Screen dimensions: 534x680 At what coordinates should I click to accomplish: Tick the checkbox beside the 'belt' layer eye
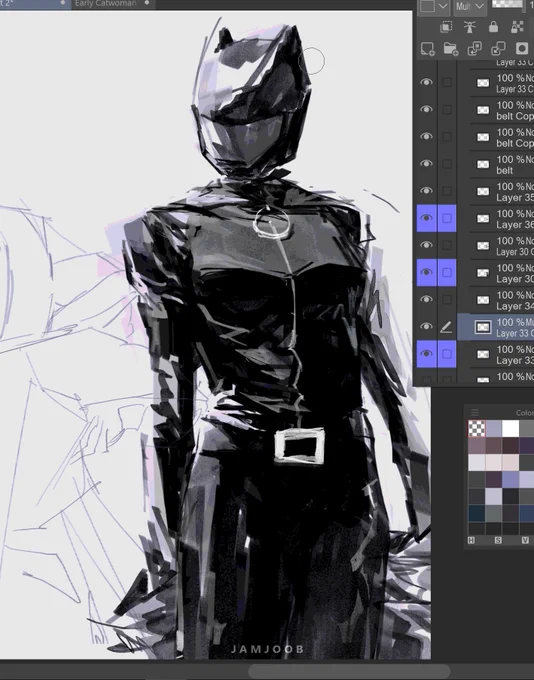click(447, 164)
